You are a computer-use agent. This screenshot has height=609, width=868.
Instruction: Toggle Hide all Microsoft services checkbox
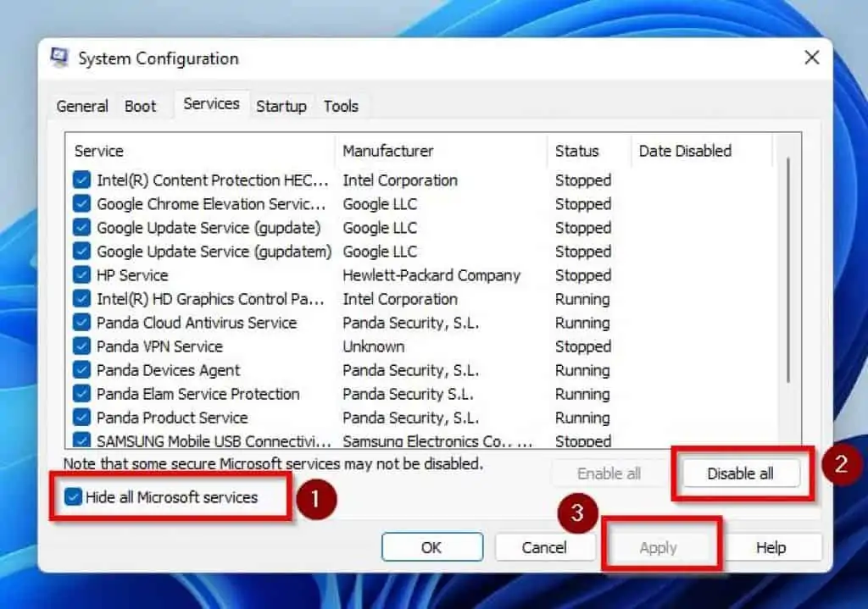pos(74,497)
